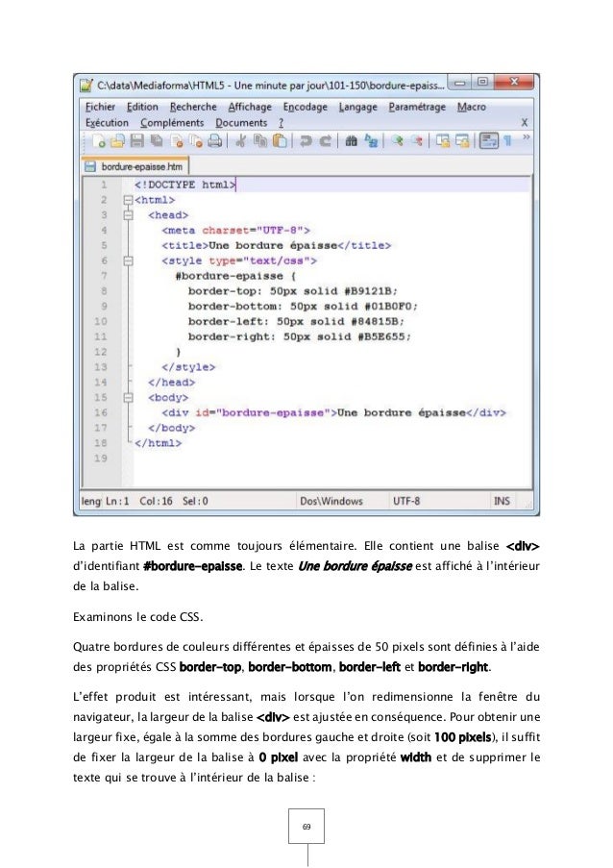Screen dimensions: 613x868
Task: Collapse the head fold marker on line 3
Action: click(129, 214)
